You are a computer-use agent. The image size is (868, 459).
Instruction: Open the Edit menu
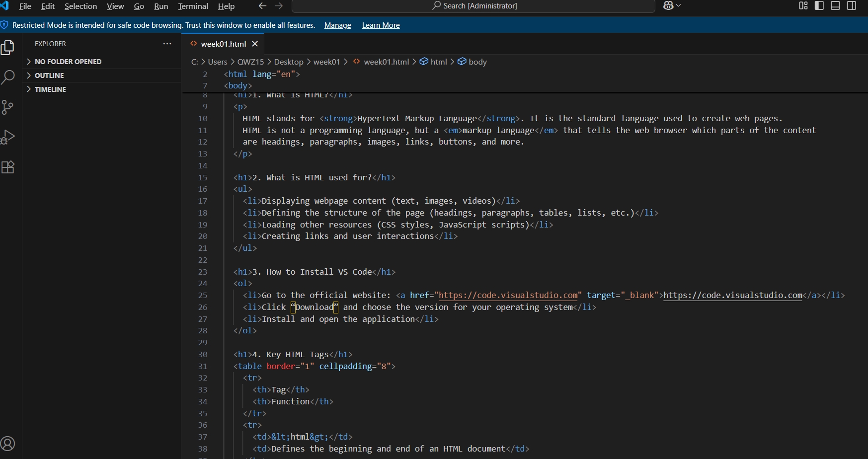[x=48, y=6]
